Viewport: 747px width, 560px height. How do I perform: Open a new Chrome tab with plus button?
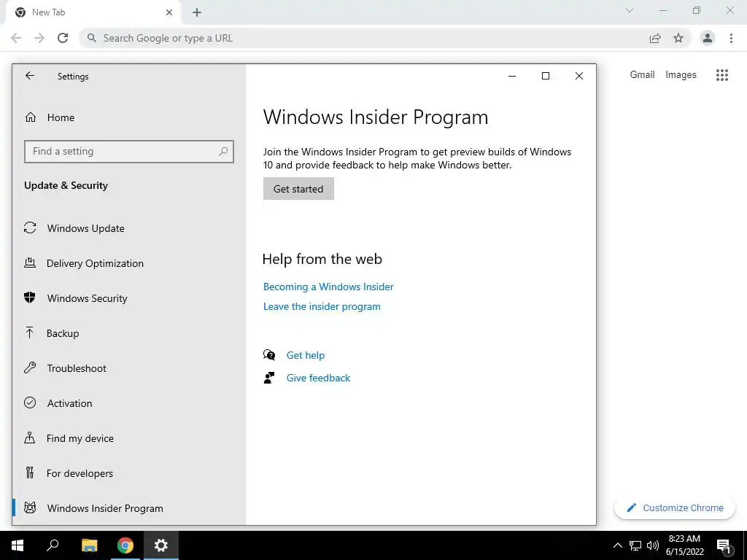pyautogui.click(x=197, y=13)
